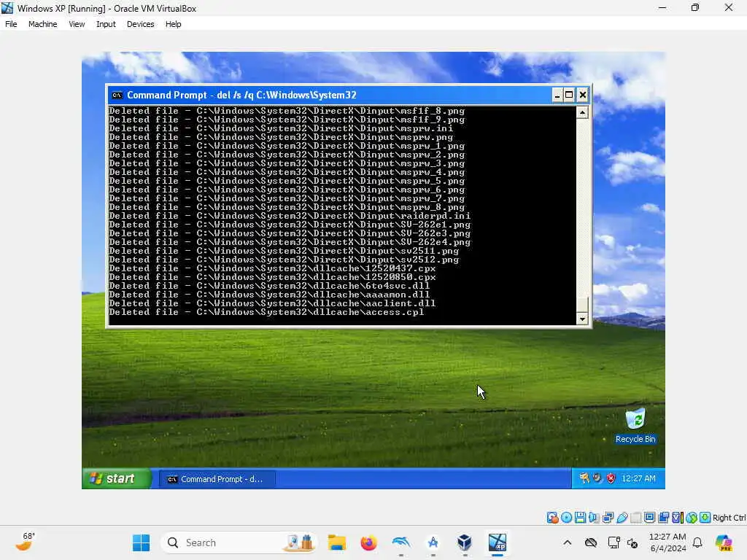The width and height of the screenshot is (747, 560).
Task: Click the VirtualBox optical drive icon
Action: pos(566,518)
